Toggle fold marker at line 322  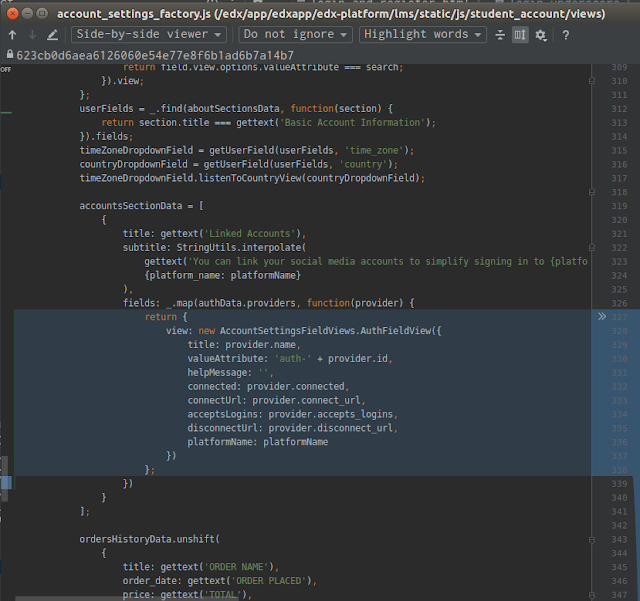click(x=592, y=247)
